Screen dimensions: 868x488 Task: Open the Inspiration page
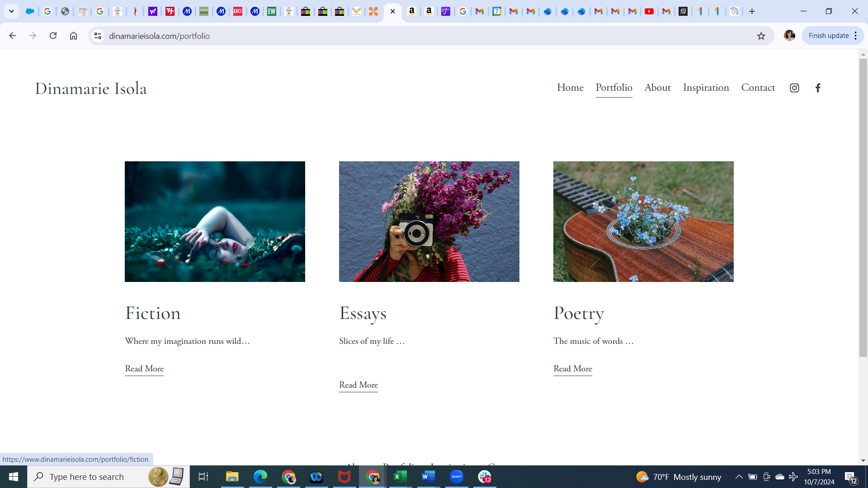[x=706, y=88]
